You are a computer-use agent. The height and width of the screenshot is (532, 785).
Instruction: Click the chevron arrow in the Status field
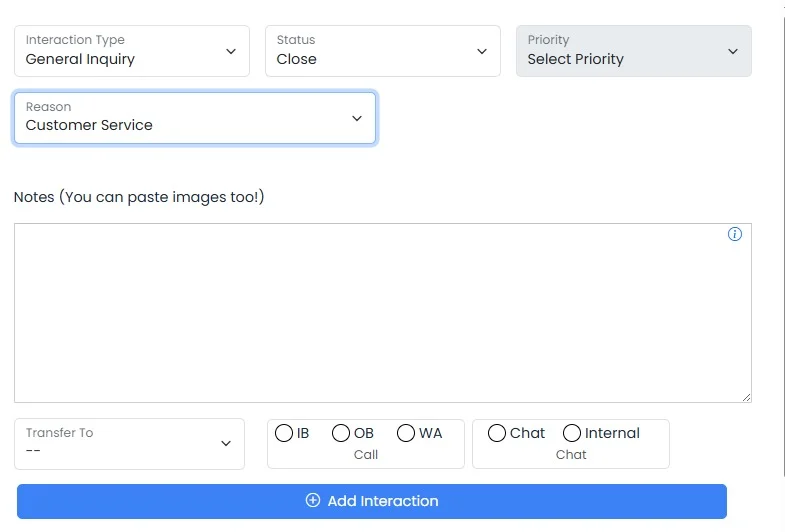pos(482,51)
